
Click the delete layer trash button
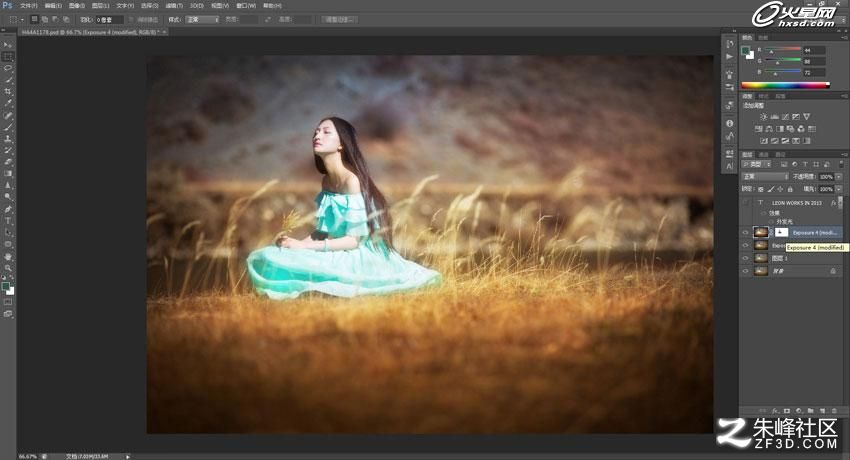coord(834,411)
